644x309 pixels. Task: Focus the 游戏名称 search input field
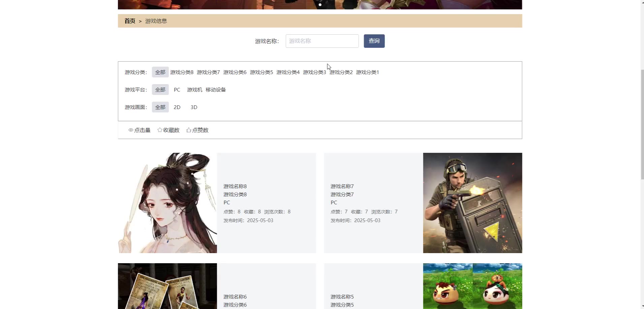coord(322,41)
